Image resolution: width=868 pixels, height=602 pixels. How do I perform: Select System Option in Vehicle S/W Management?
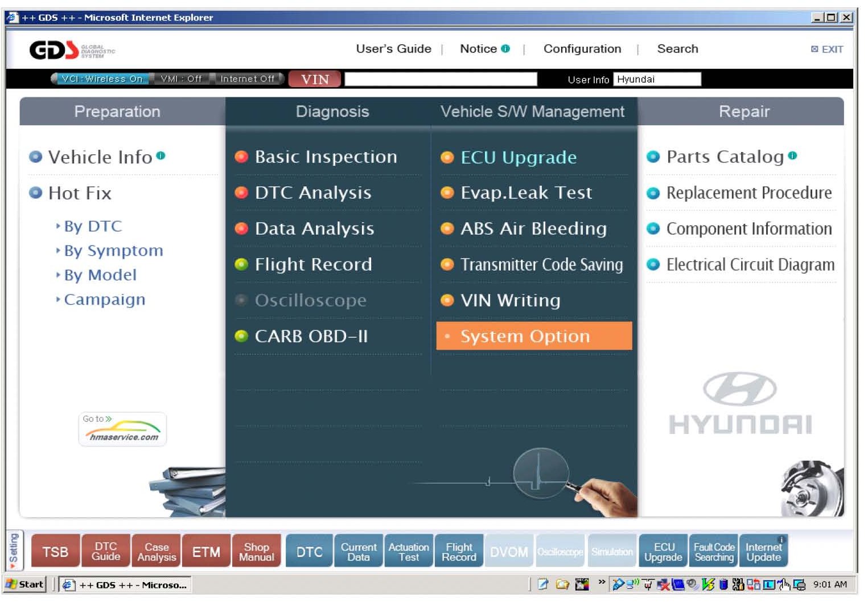tap(525, 336)
